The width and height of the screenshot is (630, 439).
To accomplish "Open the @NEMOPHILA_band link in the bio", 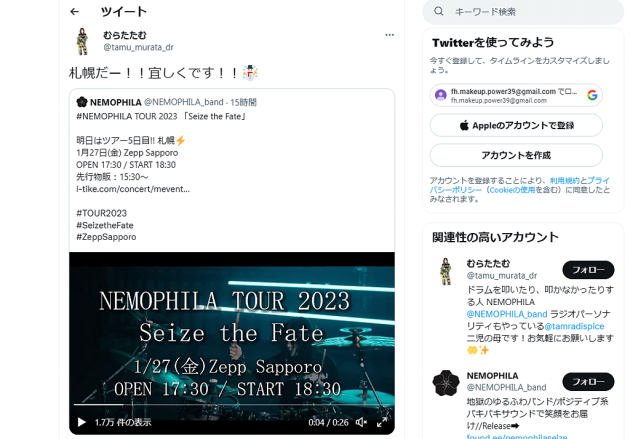I will [507, 314].
